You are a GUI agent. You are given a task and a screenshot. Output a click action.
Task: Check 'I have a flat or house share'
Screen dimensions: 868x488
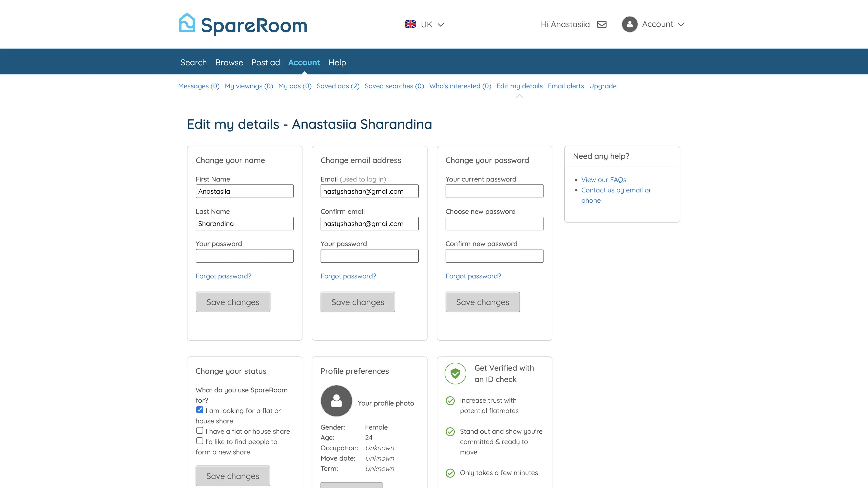pos(199,430)
